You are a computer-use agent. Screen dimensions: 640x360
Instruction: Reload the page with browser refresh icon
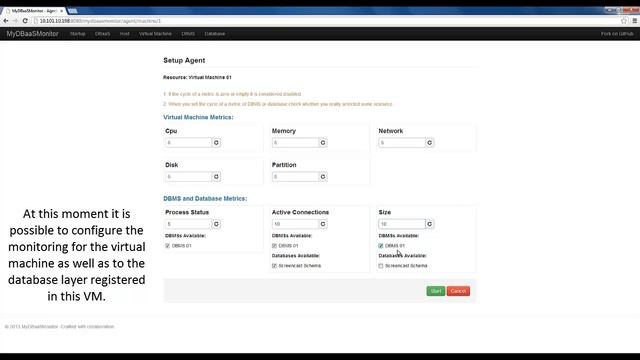tap(25, 21)
